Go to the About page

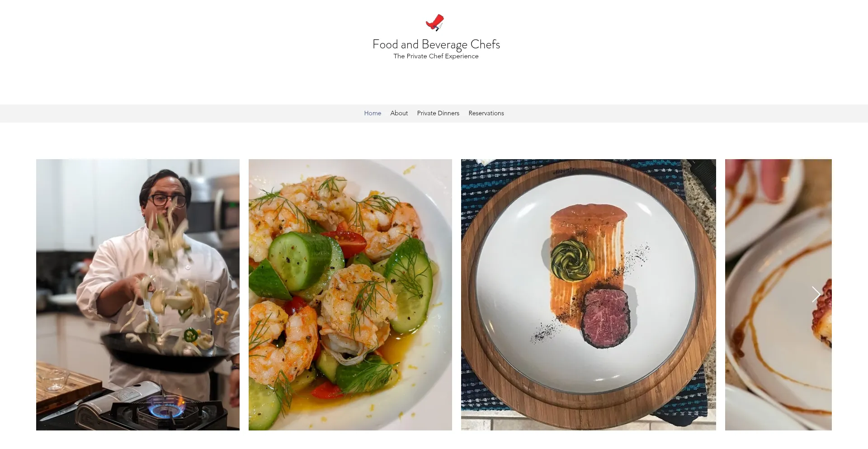tap(399, 113)
